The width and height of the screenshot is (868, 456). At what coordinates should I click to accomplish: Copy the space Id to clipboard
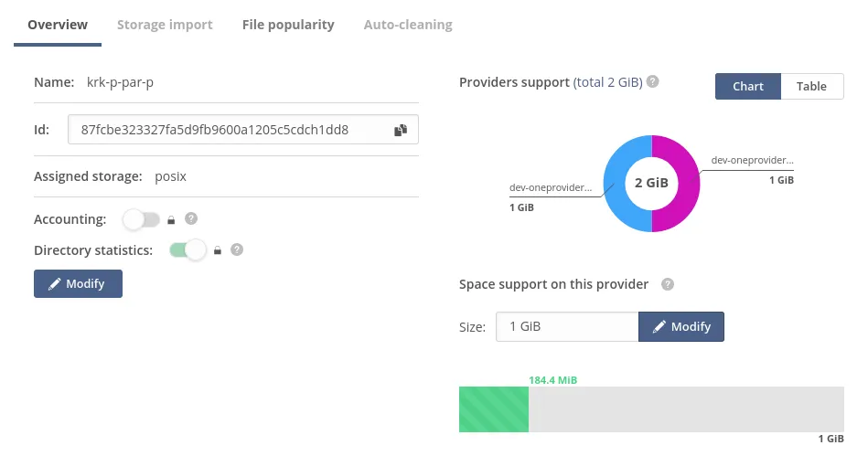click(x=400, y=130)
